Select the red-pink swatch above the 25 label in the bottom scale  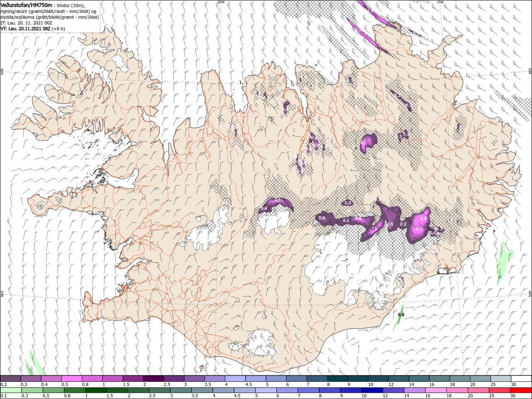(500, 390)
